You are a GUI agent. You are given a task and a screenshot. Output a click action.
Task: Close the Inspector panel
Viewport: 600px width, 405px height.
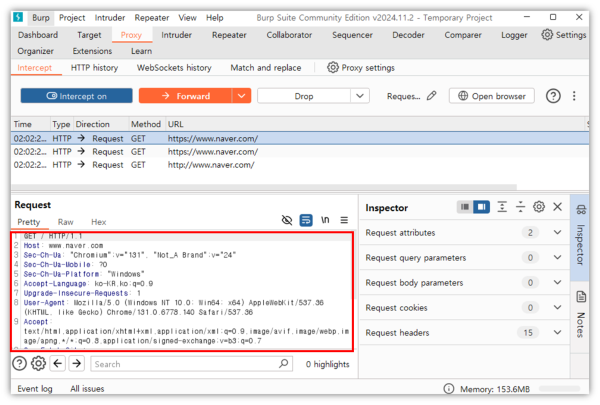pyautogui.click(x=558, y=207)
